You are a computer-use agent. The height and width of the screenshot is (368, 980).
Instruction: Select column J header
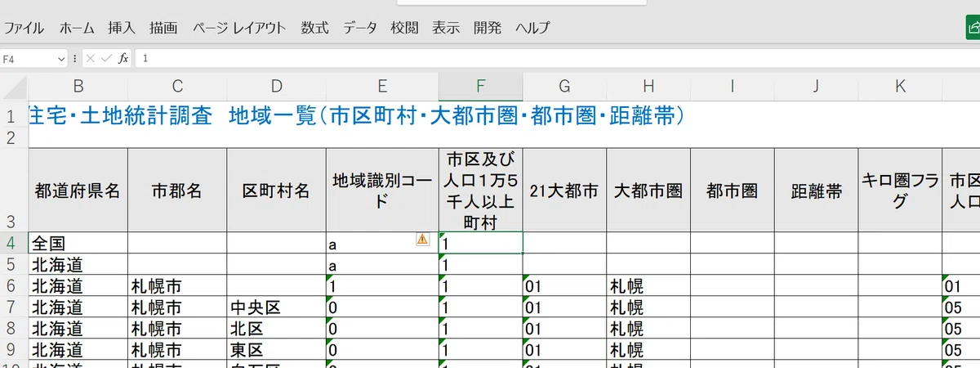tap(817, 86)
